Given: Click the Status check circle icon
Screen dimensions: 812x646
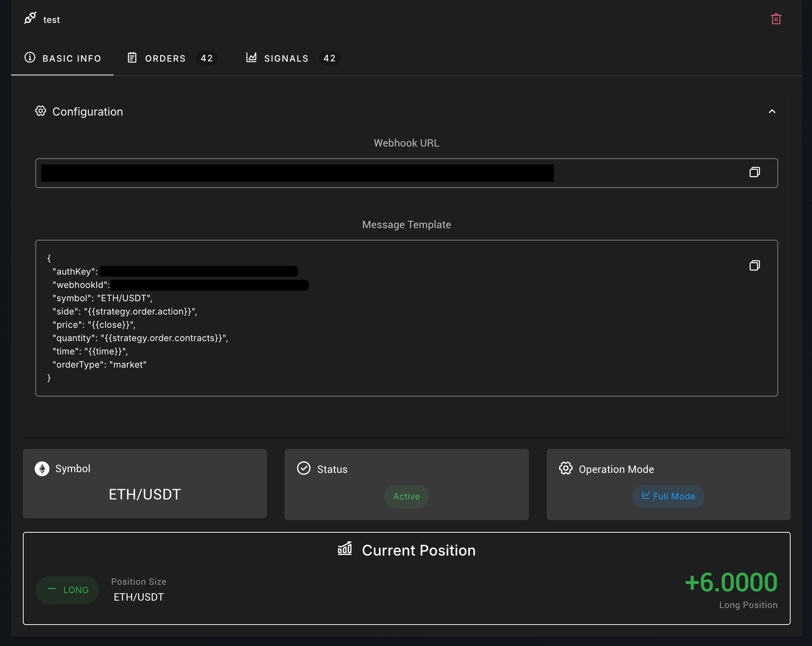Looking at the screenshot, I should pos(303,468).
